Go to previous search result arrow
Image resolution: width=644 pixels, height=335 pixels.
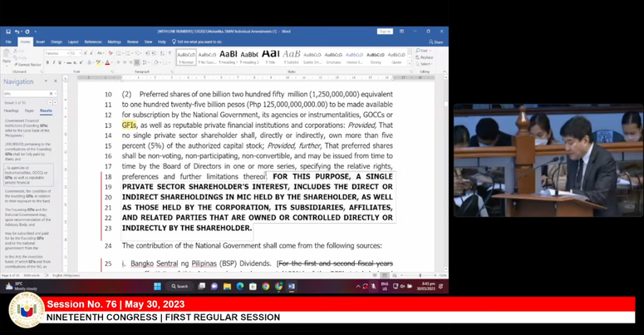(50, 102)
